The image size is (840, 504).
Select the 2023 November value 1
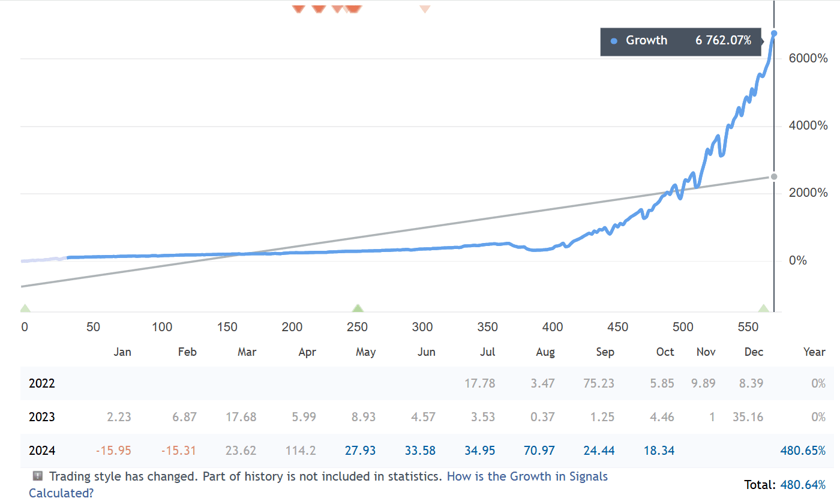click(712, 417)
